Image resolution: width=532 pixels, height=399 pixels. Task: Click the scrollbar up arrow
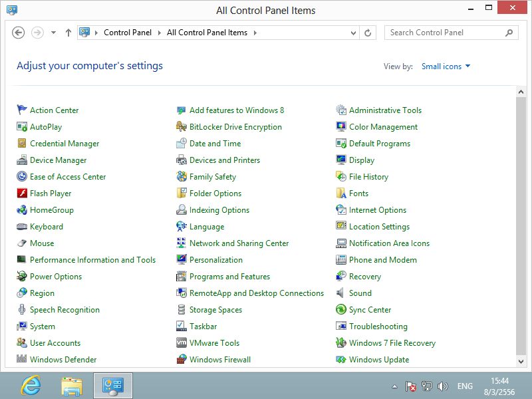pyautogui.click(x=521, y=92)
